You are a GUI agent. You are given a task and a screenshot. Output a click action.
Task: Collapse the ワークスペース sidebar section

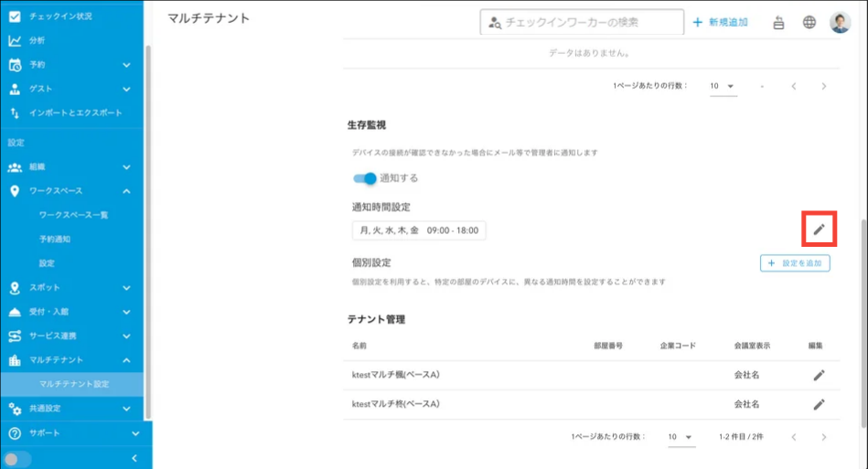126,191
